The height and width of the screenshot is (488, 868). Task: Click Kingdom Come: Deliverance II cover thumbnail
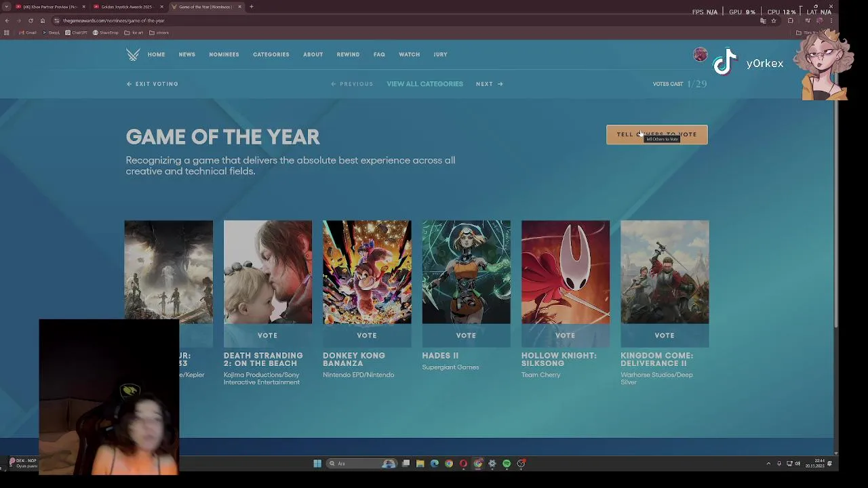pyautogui.click(x=665, y=272)
